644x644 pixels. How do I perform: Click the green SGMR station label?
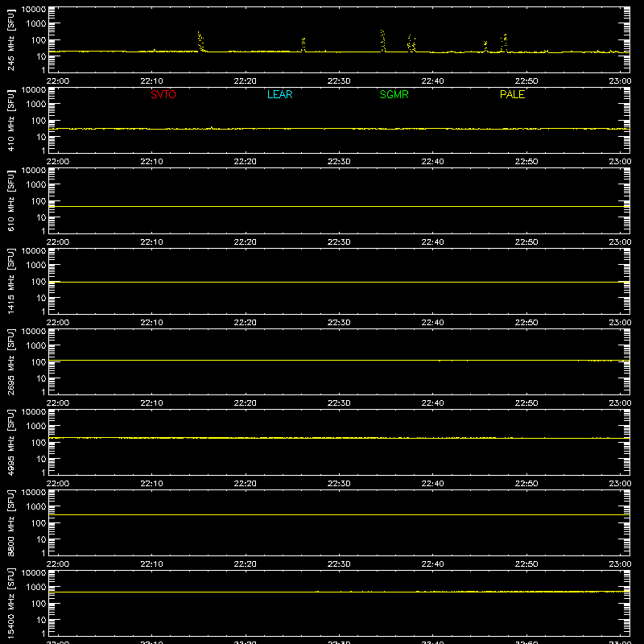394,94
